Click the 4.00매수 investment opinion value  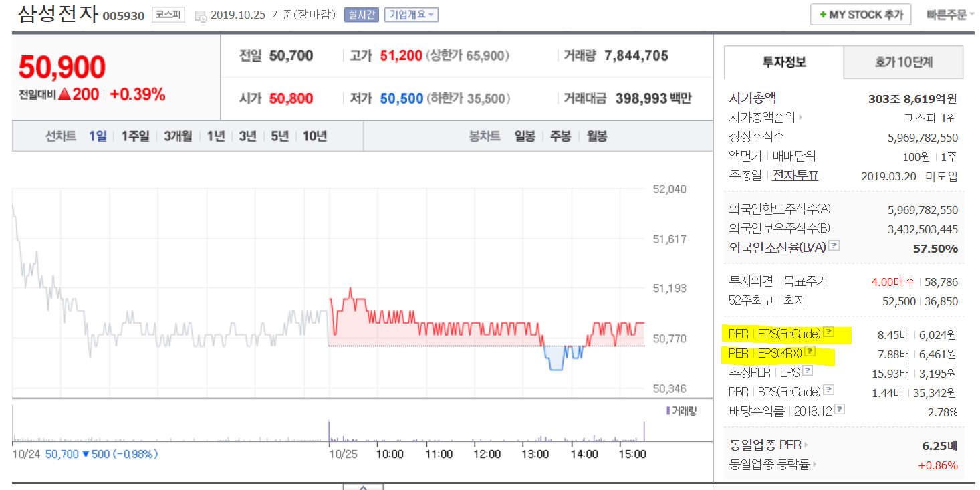pos(893,281)
